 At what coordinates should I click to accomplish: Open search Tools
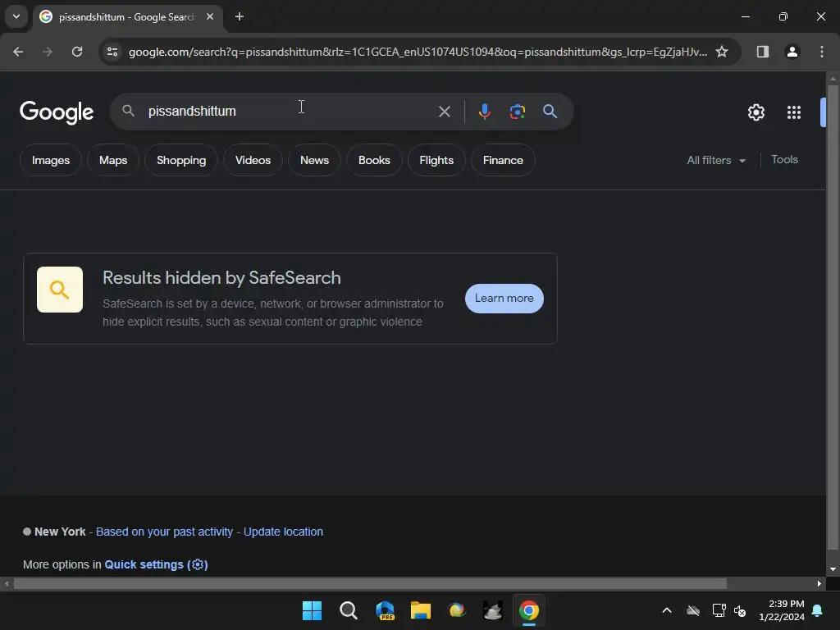point(784,160)
